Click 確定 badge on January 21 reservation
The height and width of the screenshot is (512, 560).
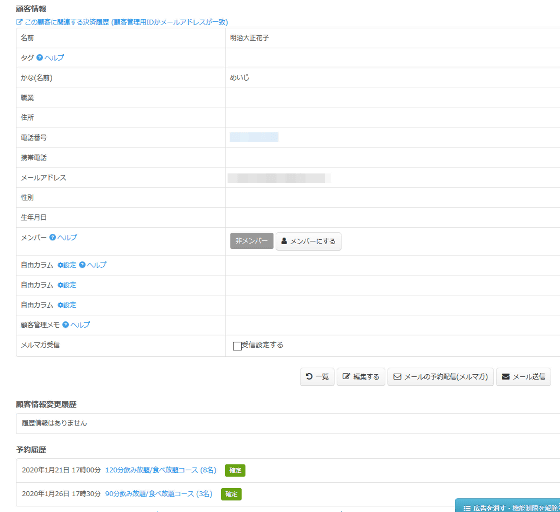click(235, 471)
